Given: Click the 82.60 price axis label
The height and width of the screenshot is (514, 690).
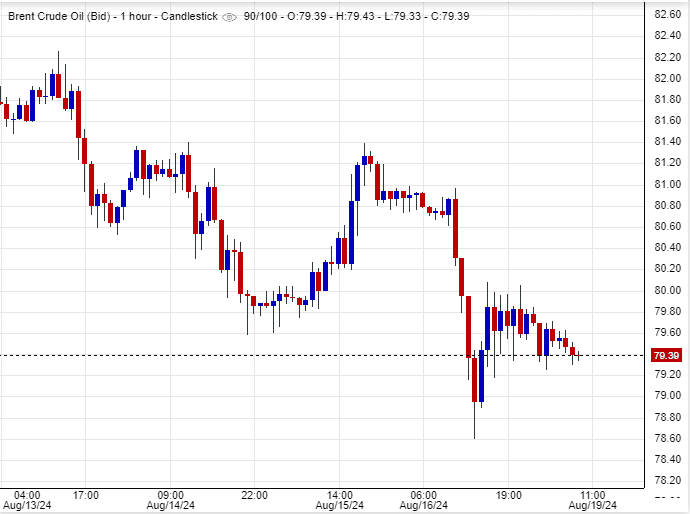Looking at the screenshot, I should (667, 14).
